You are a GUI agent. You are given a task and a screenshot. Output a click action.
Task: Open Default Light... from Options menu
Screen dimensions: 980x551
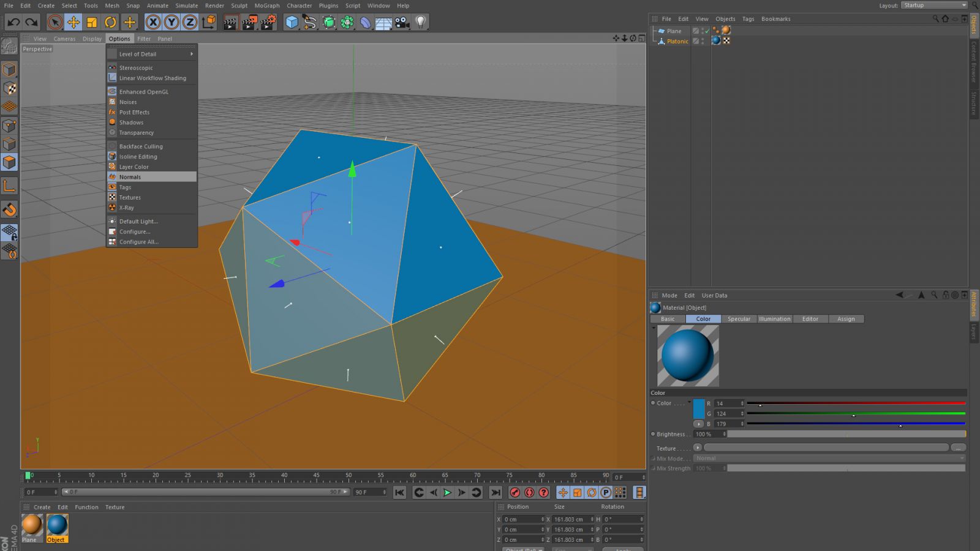(x=138, y=222)
